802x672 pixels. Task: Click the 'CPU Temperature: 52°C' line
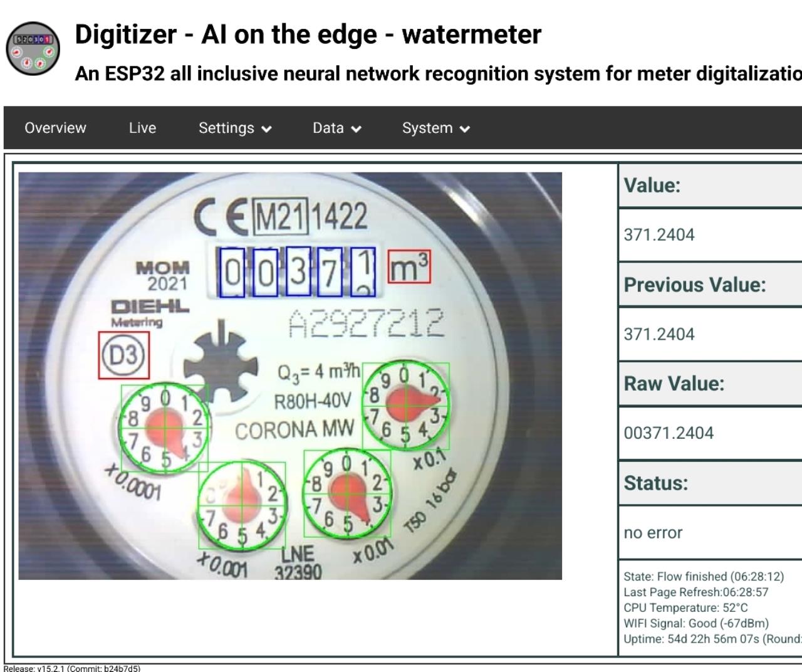click(685, 608)
